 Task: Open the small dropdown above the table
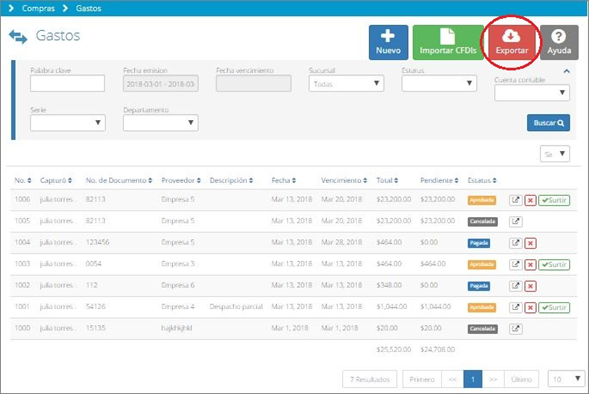click(555, 154)
